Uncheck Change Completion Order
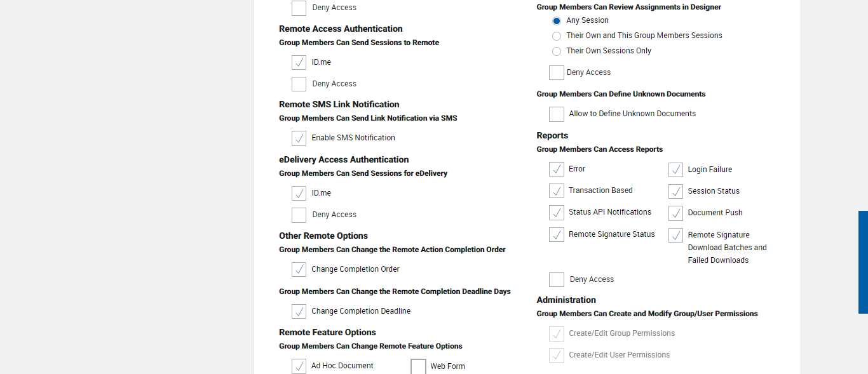 click(299, 270)
